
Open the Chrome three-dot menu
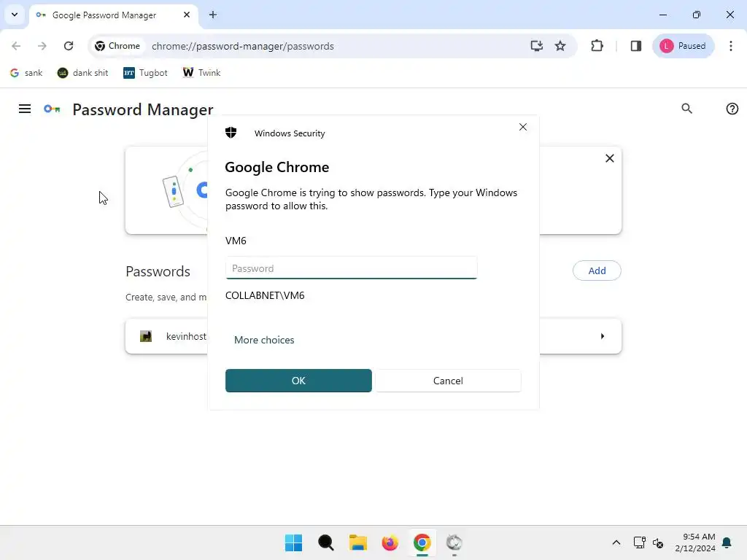[x=730, y=46]
